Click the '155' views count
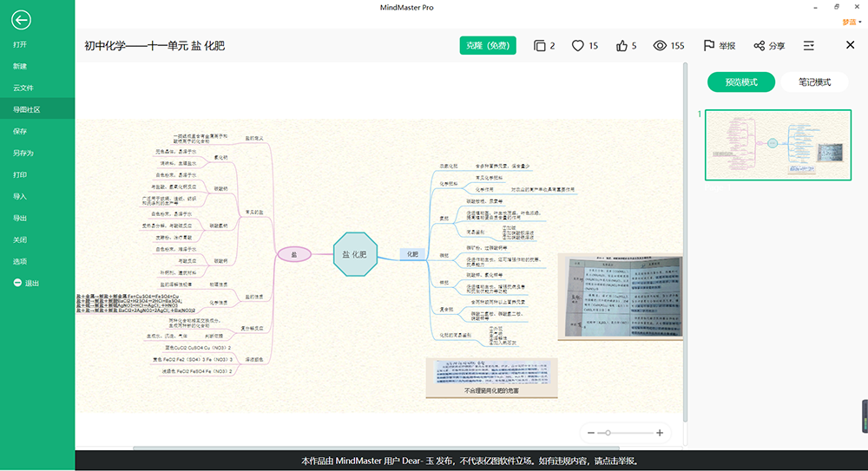Screen dimensions: 868x471 point(677,46)
